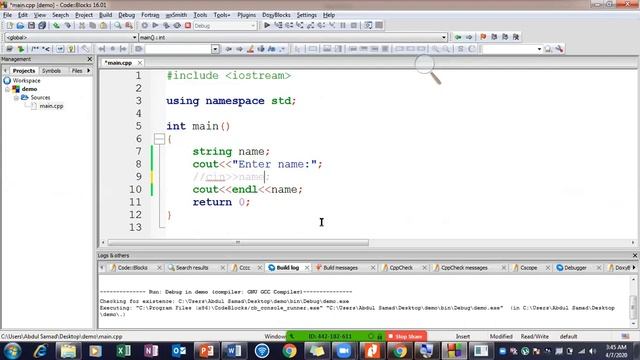640x360 pixels.
Task: Open Excel from the taskbar
Action: [123, 351]
